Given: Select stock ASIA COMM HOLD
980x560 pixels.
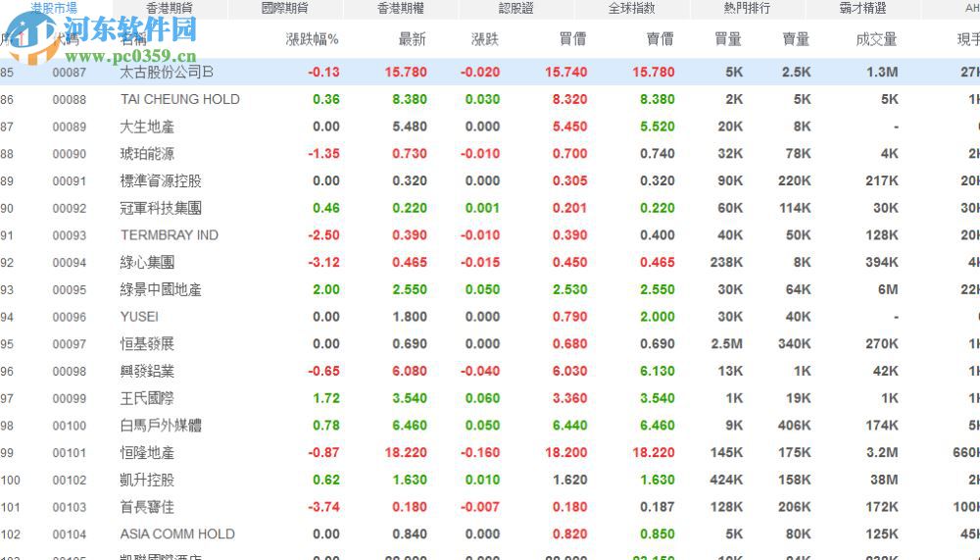Looking at the screenshot, I should coord(177,535).
